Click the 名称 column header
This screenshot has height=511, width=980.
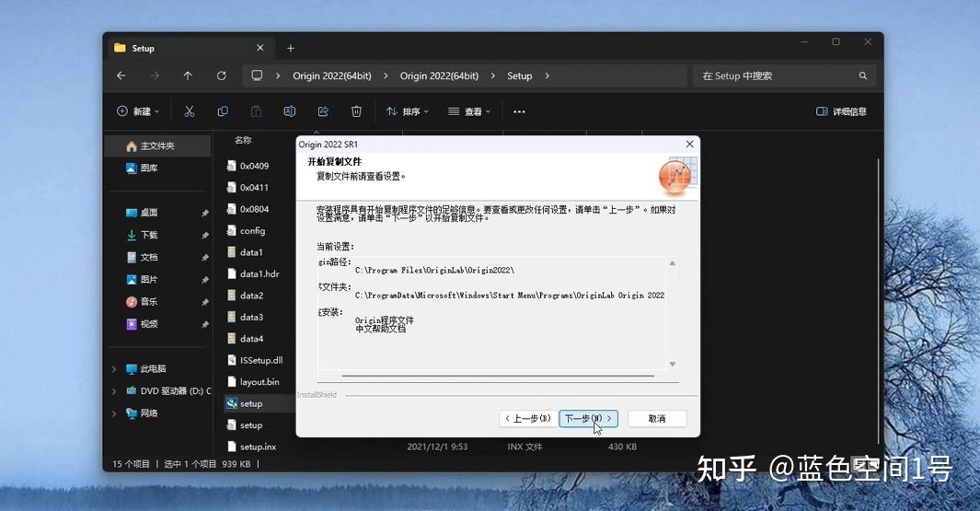(x=243, y=140)
